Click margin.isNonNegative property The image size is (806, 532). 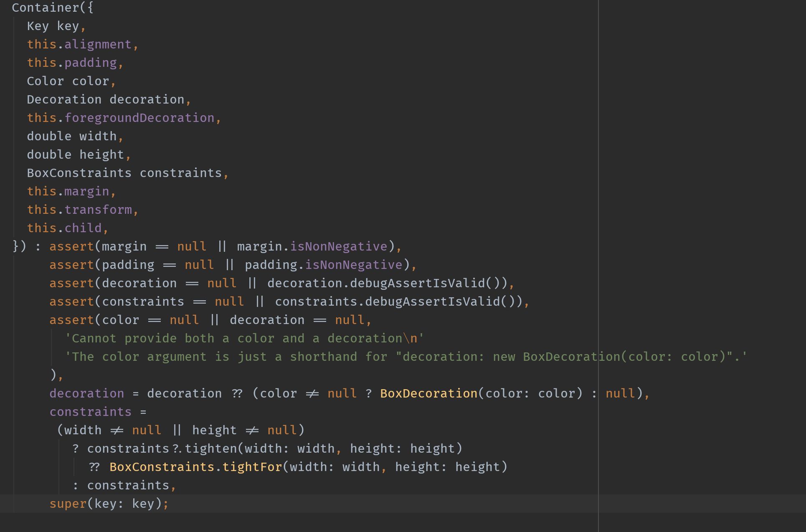339,246
